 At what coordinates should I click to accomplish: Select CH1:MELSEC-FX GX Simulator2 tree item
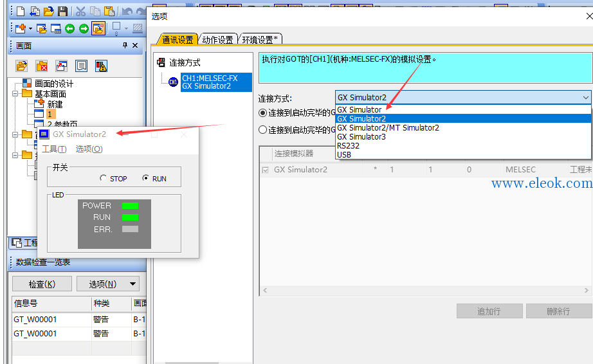click(216, 82)
